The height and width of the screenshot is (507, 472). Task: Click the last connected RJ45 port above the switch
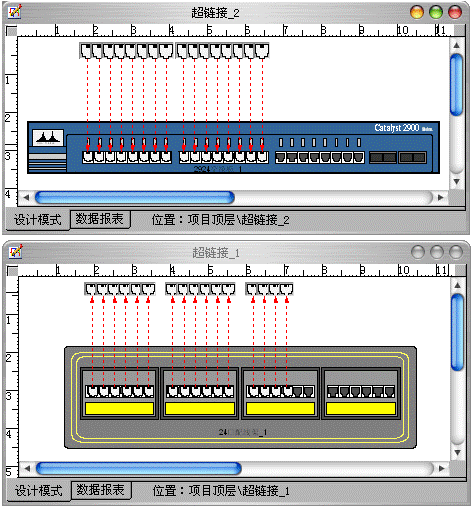(x=263, y=51)
